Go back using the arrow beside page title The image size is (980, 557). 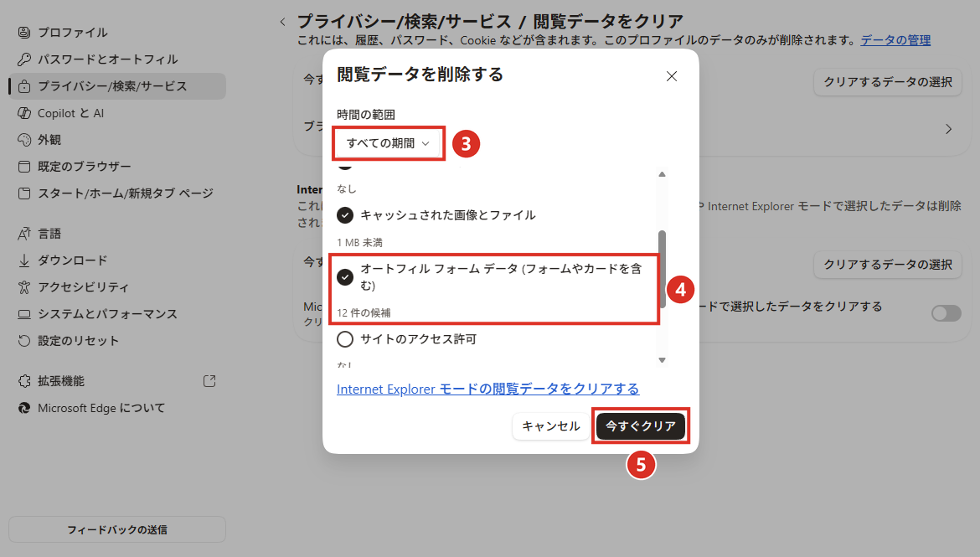pos(282,22)
